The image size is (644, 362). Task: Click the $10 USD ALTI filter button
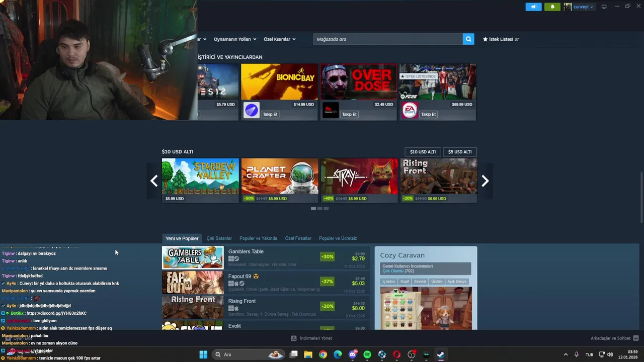tap(423, 152)
